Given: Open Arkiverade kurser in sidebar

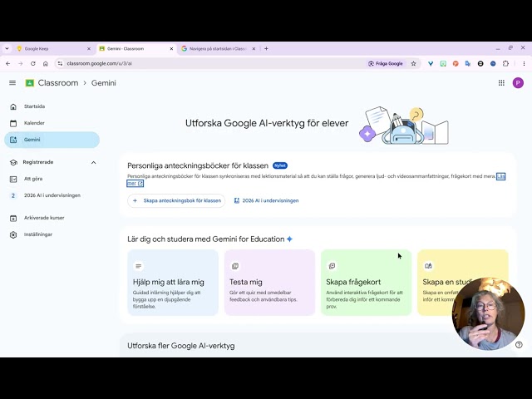Looking at the screenshot, I should [x=52, y=218].
